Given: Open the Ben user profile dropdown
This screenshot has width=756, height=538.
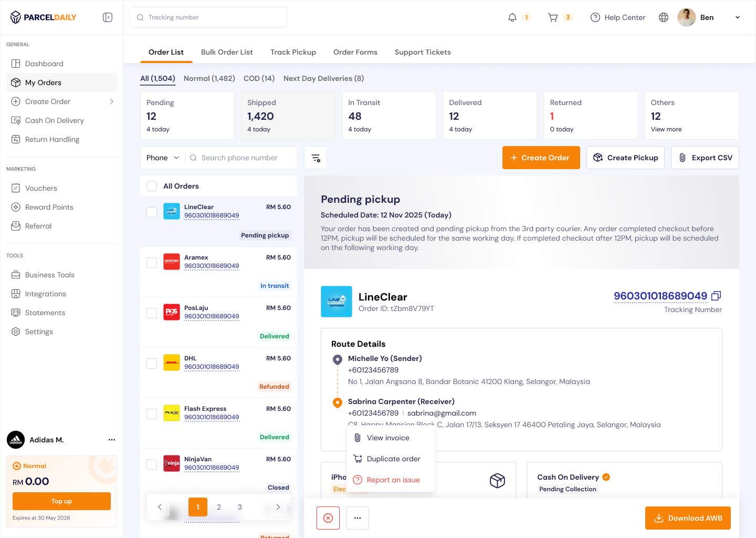Looking at the screenshot, I should (x=737, y=17).
